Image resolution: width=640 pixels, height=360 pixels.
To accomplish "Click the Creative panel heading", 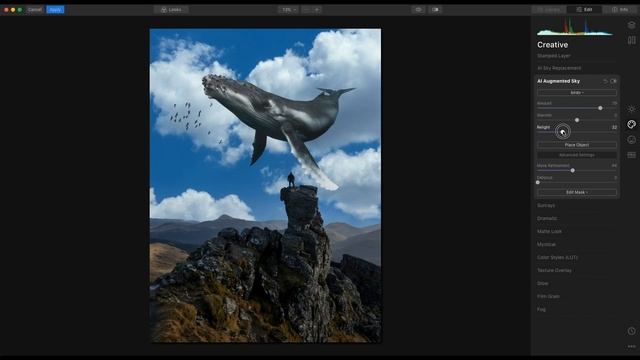I will click(x=552, y=45).
